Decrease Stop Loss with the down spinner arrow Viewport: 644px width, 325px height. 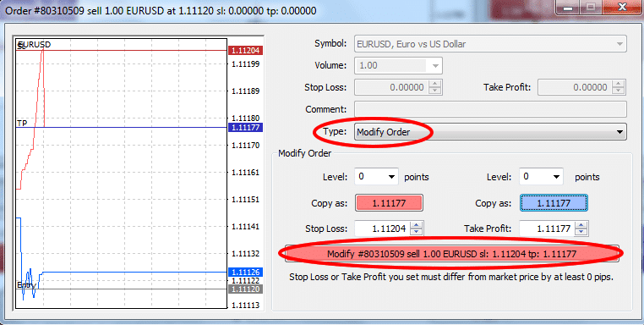pos(418,232)
